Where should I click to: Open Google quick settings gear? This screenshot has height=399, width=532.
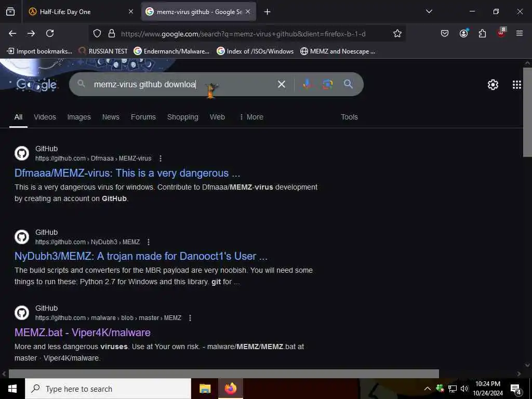click(x=493, y=85)
